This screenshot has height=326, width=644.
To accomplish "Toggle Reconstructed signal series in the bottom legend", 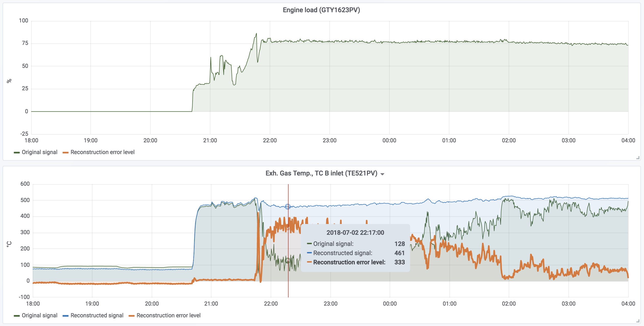I will pyautogui.click(x=97, y=316).
